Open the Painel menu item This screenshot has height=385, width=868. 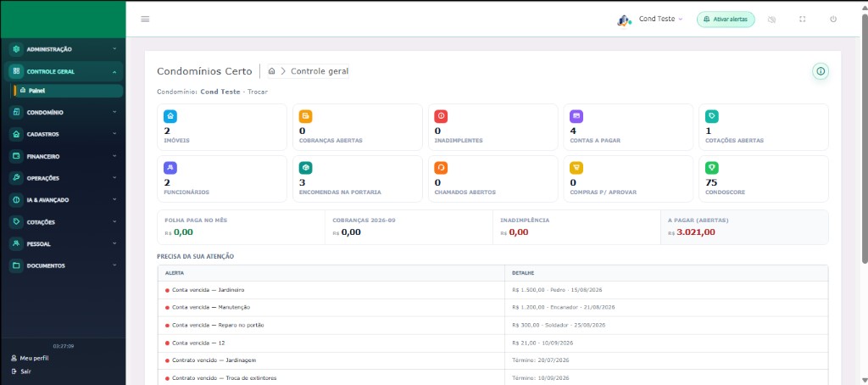pyautogui.click(x=68, y=91)
